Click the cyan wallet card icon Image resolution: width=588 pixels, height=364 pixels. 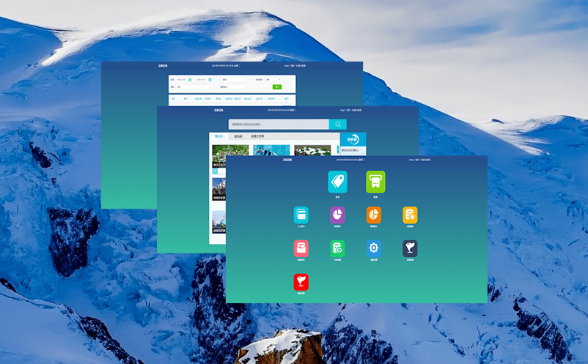pos(301,215)
